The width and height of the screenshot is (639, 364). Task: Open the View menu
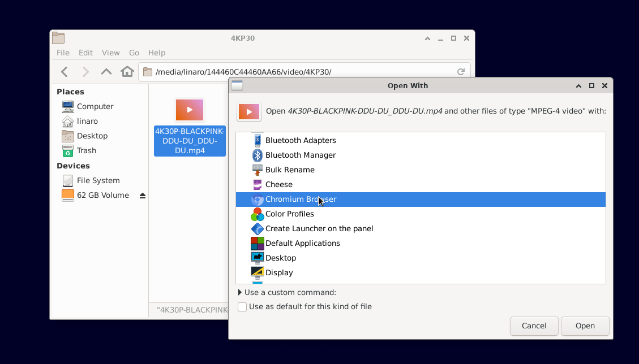tap(110, 53)
